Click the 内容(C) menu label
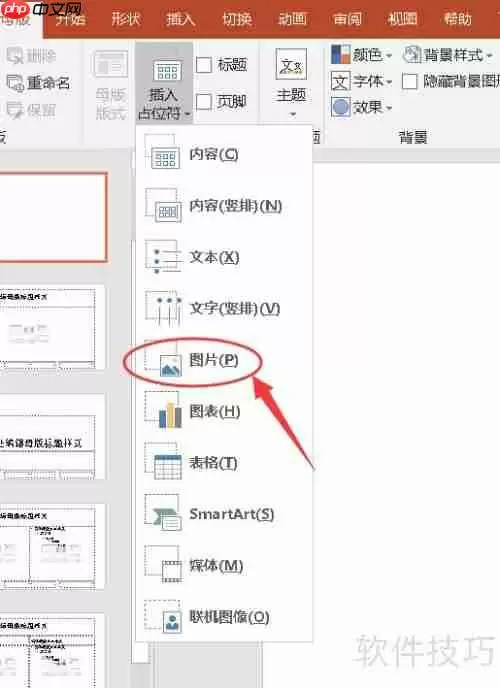Screen dimensions: 500x688 click(214, 154)
